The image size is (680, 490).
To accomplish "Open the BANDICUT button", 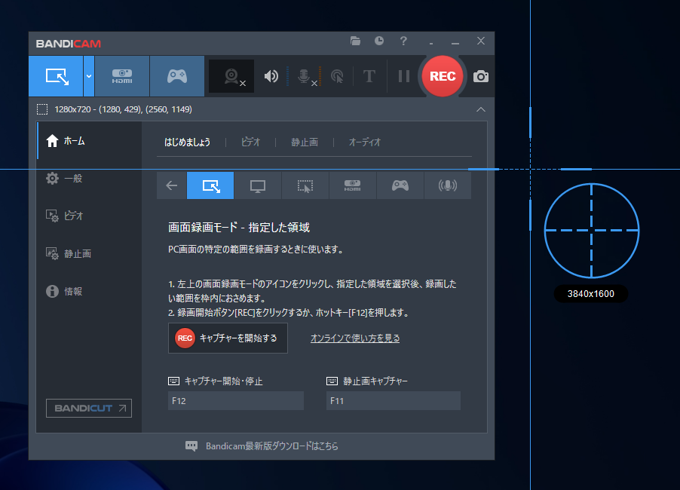I will click(89, 408).
